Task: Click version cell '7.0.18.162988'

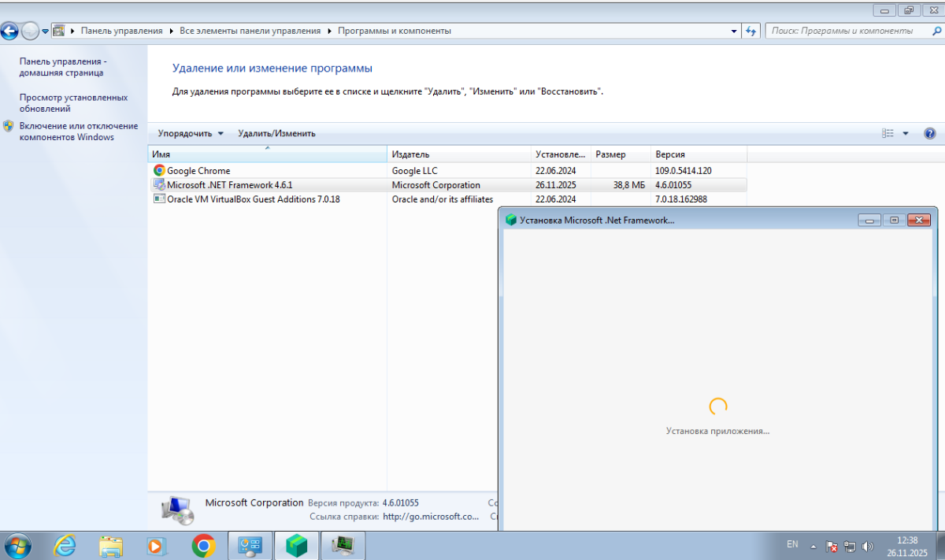Action: point(681,199)
